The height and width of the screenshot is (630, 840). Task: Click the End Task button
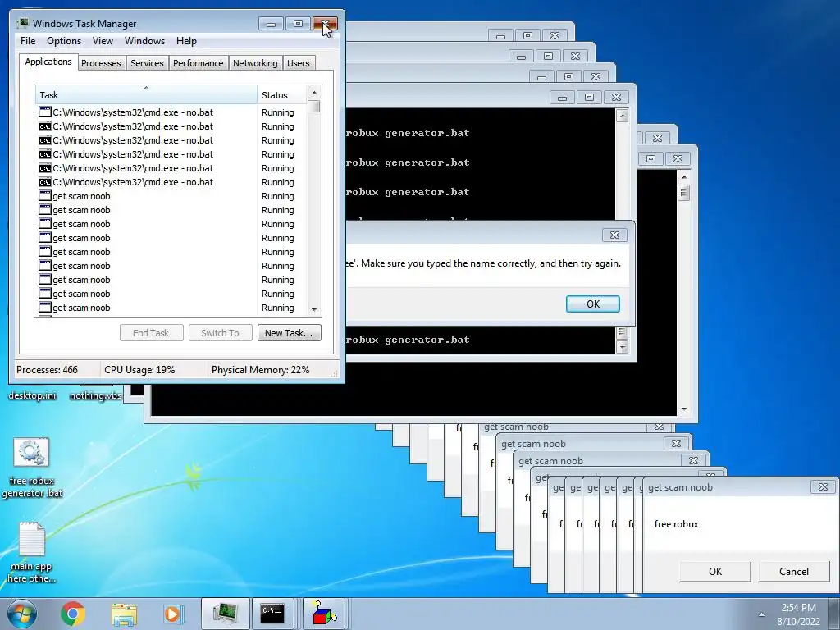pos(151,333)
